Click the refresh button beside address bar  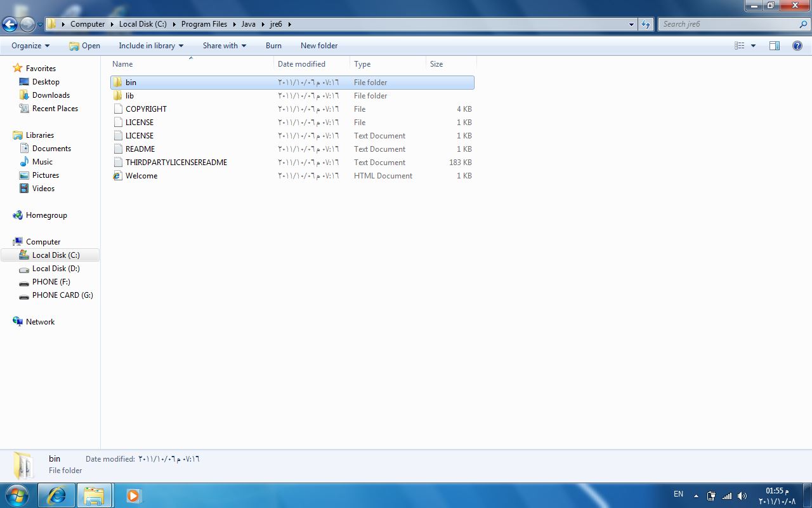tap(646, 24)
